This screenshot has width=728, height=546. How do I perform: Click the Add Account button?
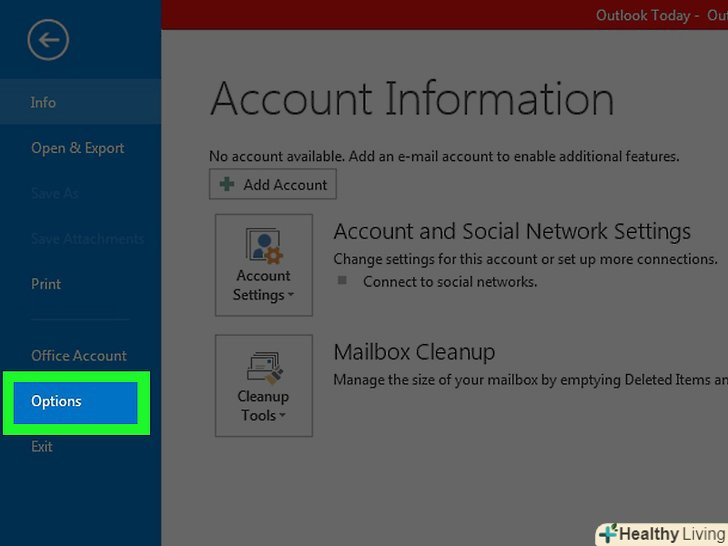click(x=273, y=184)
